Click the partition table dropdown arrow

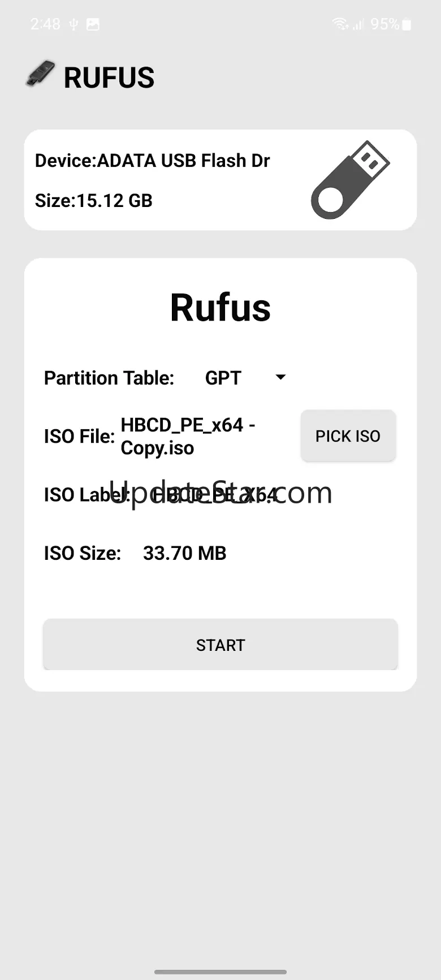(x=280, y=377)
